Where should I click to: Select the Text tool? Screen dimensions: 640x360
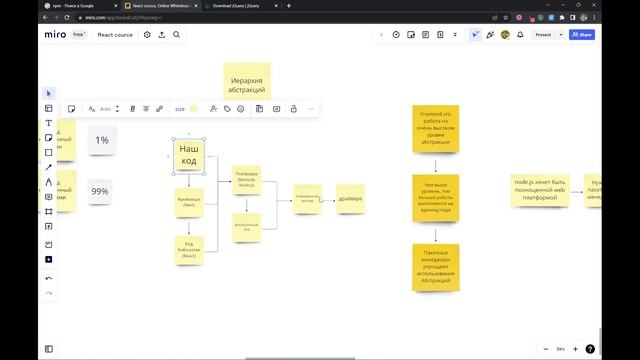pyautogui.click(x=49, y=123)
